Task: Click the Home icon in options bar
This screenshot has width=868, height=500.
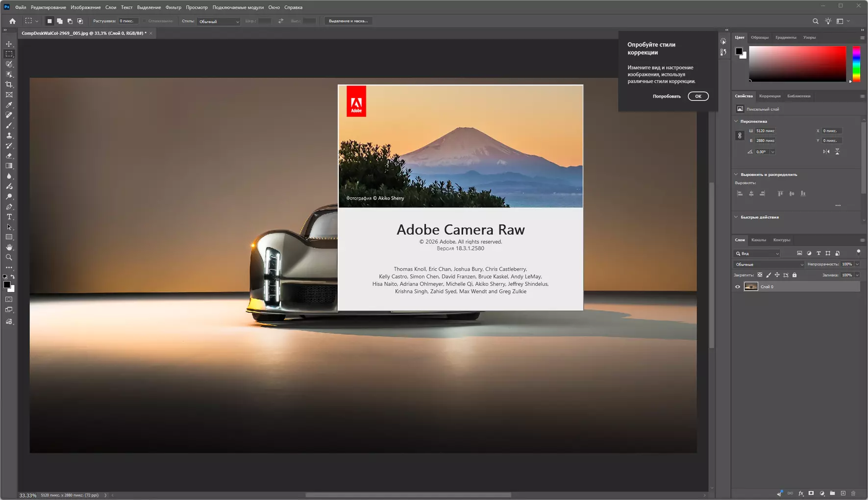Action: (13, 21)
